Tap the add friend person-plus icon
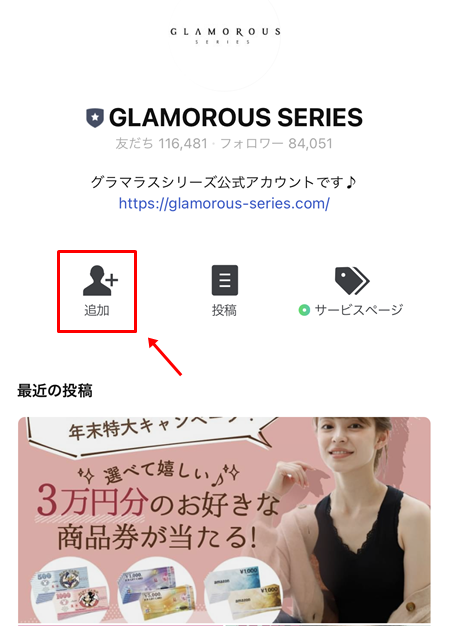 pos(100,281)
